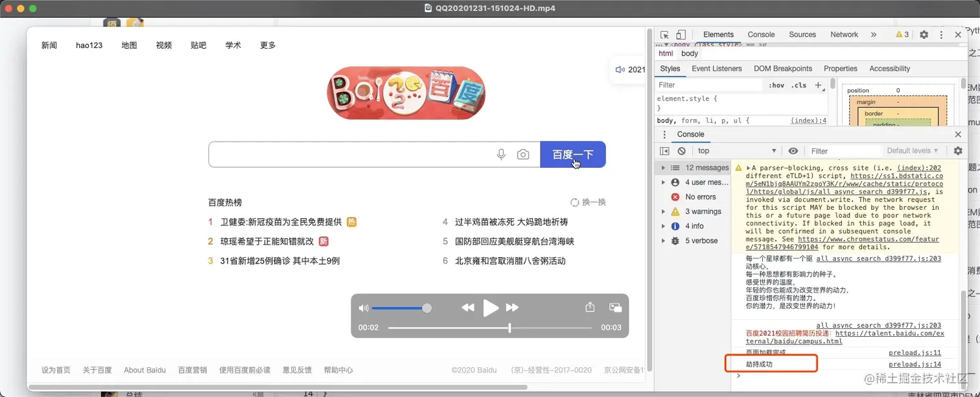Image resolution: width=980 pixels, height=397 pixels.
Task: Open the Network tab
Action: coord(844,35)
